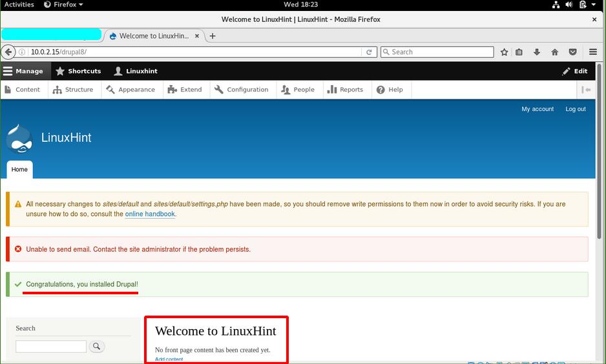Click the LinuxHint site name
This screenshot has height=364, width=606.
(x=66, y=137)
